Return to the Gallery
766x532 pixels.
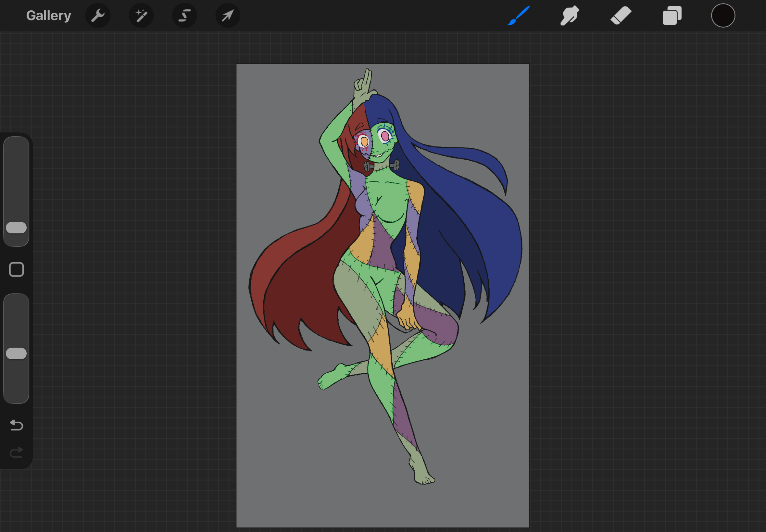point(49,16)
